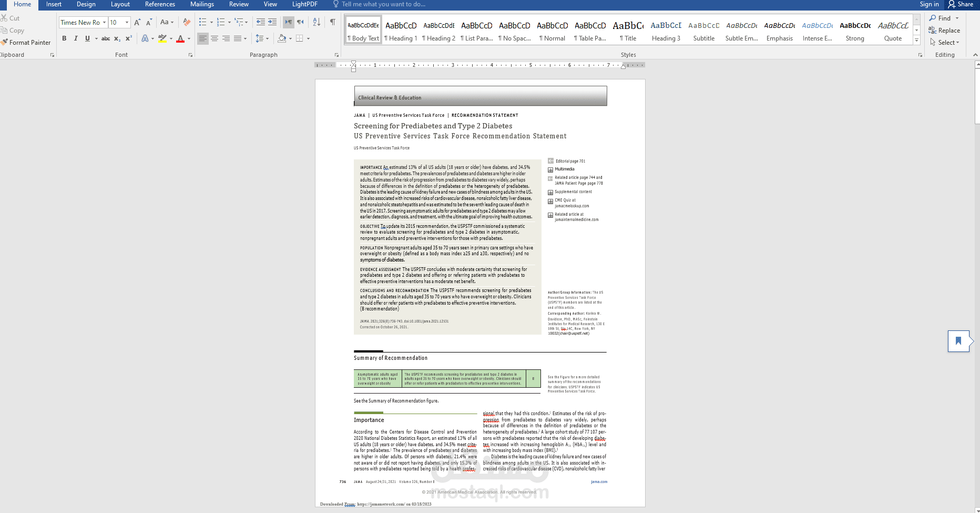Shrink font size with the smaller A icon

tap(149, 22)
